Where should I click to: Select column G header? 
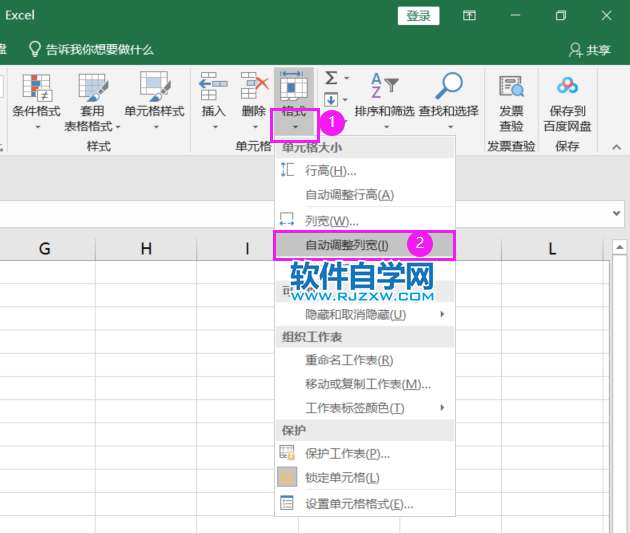tap(45, 249)
